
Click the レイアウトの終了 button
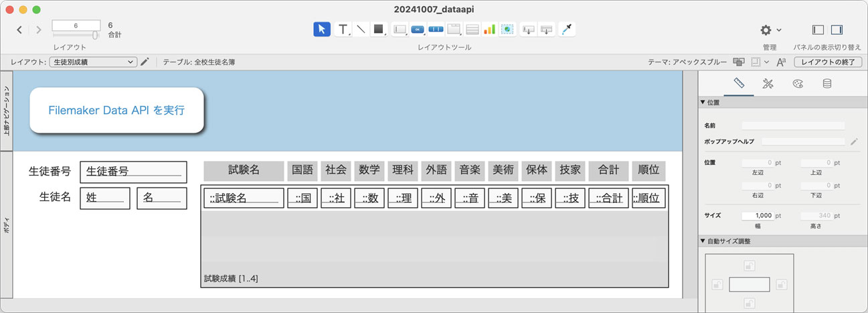coord(828,62)
